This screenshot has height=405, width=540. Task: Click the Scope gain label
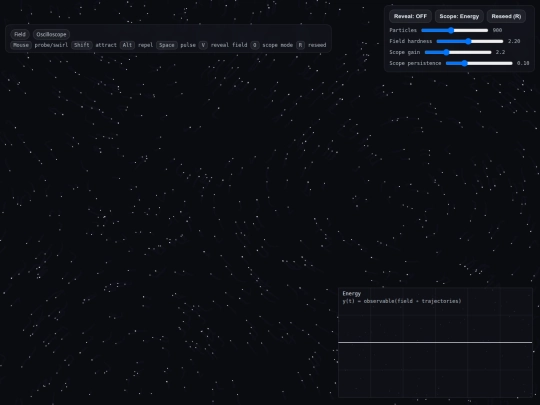(x=405, y=52)
